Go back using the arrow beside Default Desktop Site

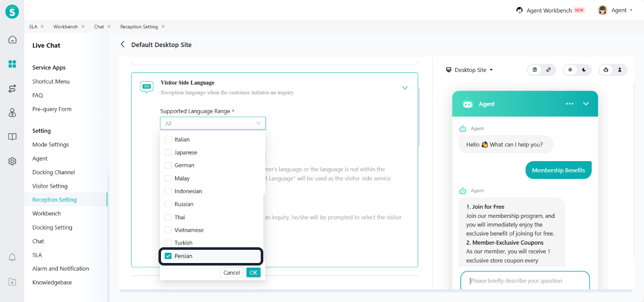pyautogui.click(x=123, y=45)
